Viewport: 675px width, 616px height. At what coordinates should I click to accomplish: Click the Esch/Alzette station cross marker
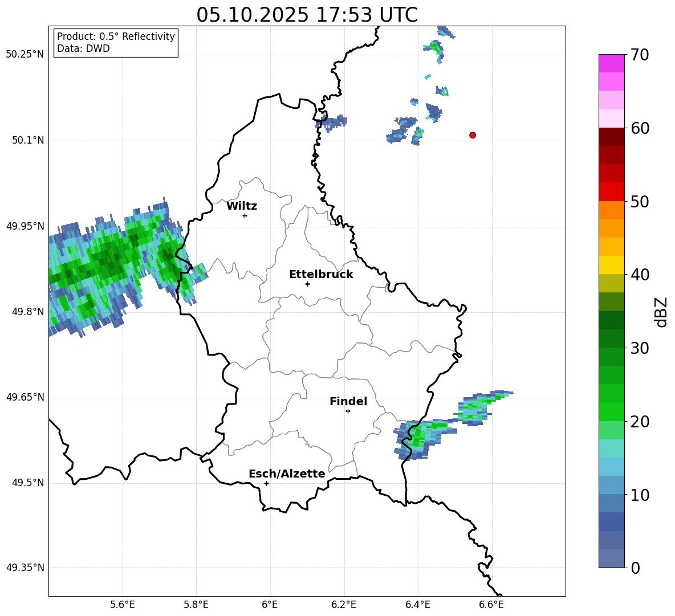coord(266,483)
